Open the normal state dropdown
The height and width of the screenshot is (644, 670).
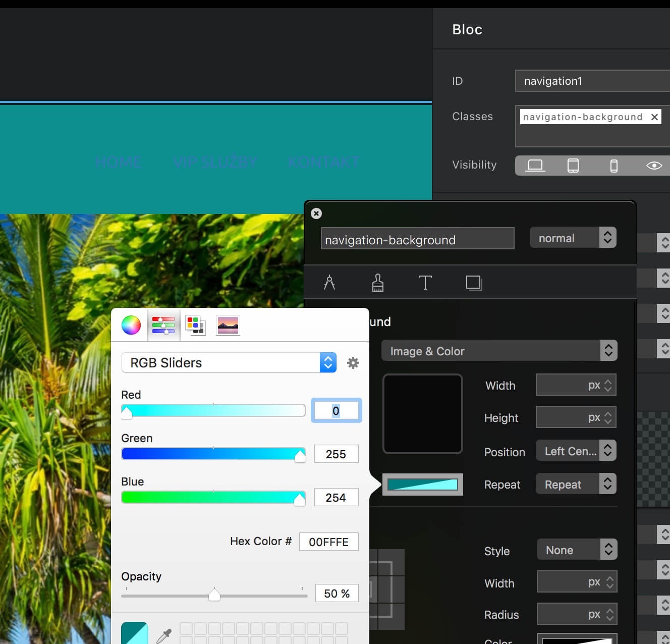pos(573,238)
